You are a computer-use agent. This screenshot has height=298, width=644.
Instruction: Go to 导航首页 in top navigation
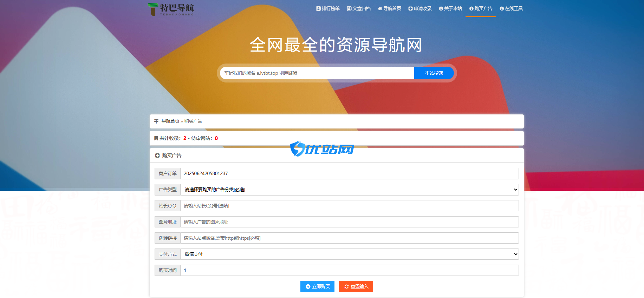click(x=389, y=8)
